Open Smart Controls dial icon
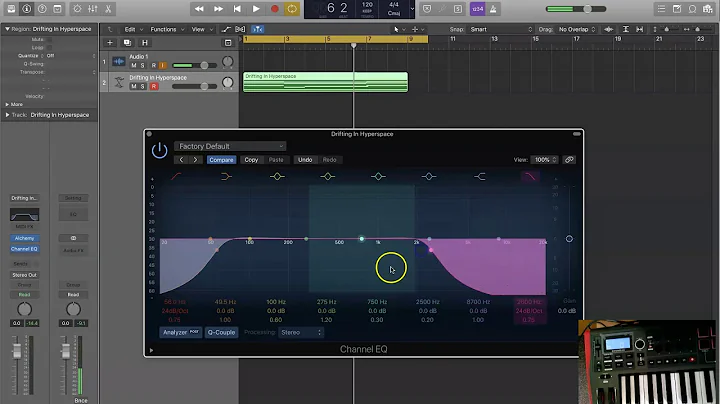The width and height of the screenshot is (720, 404). (77, 9)
